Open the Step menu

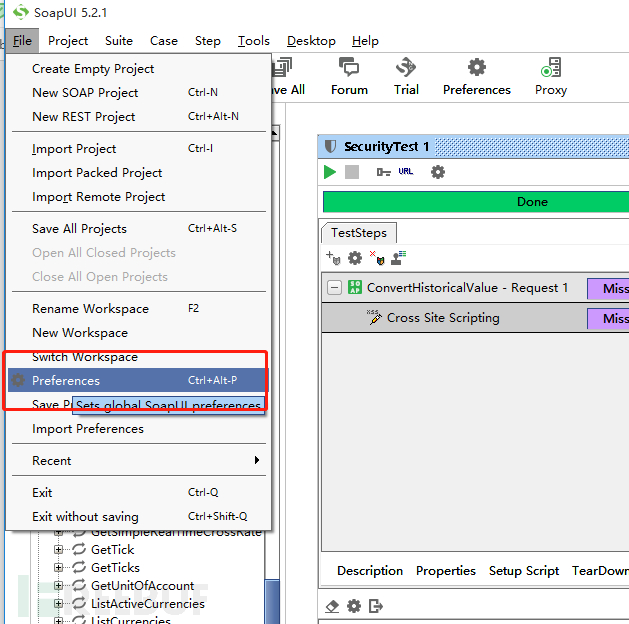pyautogui.click(x=208, y=41)
